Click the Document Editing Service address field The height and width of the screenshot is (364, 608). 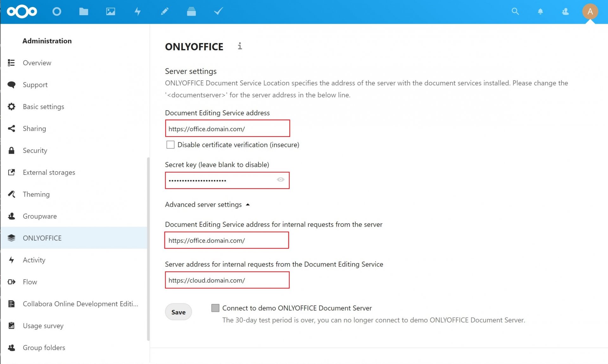[227, 128]
